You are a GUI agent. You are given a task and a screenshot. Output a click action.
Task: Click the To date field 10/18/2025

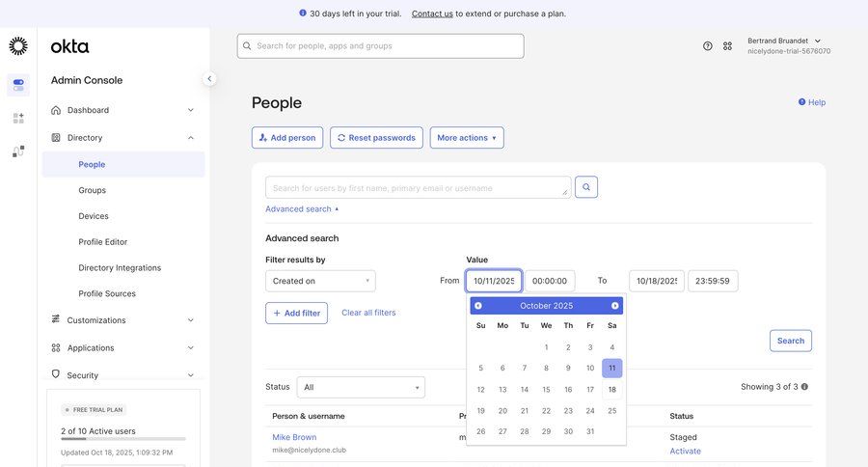[x=657, y=281]
